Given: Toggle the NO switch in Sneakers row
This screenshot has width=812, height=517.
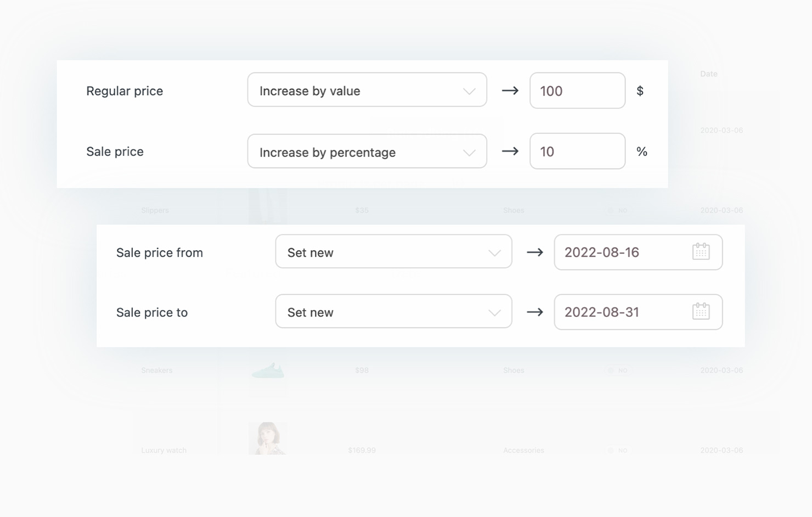Looking at the screenshot, I should (x=618, y=370).
